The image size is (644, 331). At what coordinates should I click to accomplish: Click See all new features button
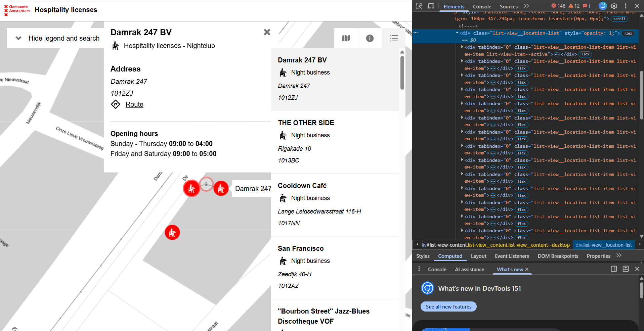pyautogui.click(x=448, y=306)
